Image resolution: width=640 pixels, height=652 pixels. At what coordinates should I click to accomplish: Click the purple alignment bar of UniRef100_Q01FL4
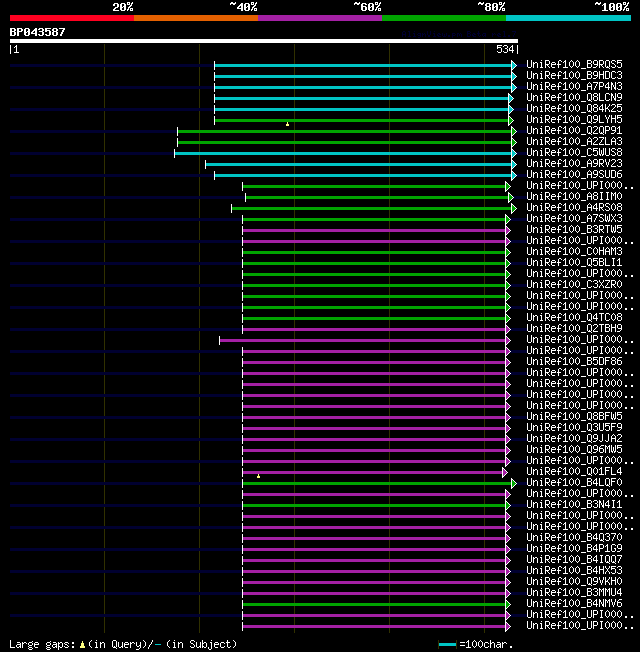(x=373, y=472)
